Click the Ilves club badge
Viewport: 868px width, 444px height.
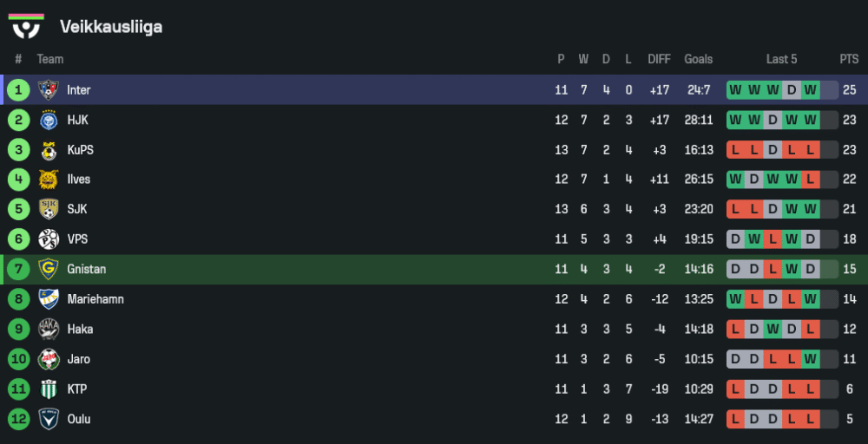(48, 180)
